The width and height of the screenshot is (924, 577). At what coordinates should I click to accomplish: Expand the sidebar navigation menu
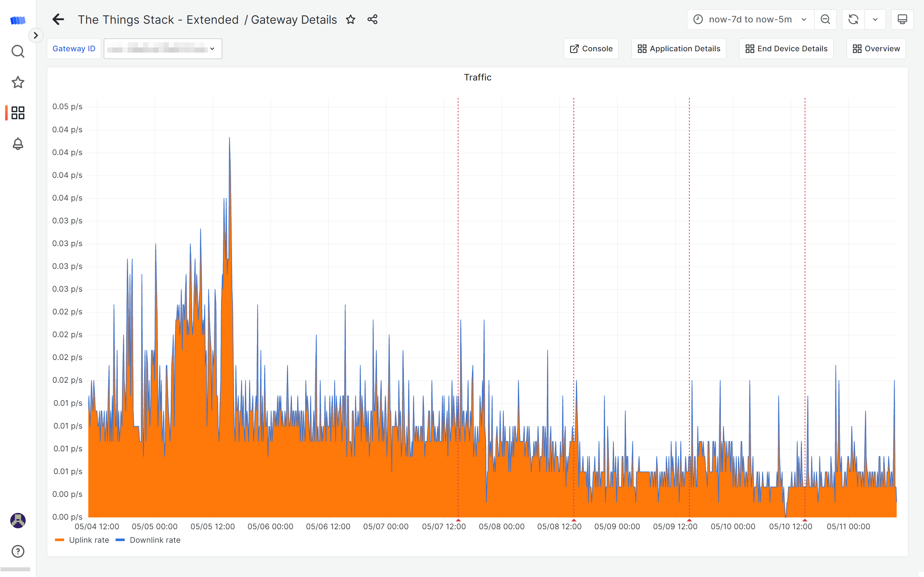(36, 36)
